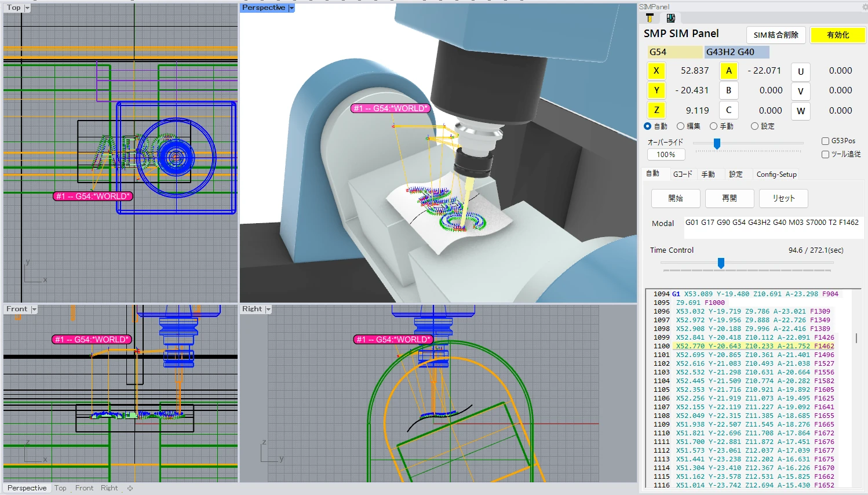This screenshot has height=495, width=868.
Task: Open the Top viewport dropdown arrow
Action: pyautogui.click(x=27, y=8)
